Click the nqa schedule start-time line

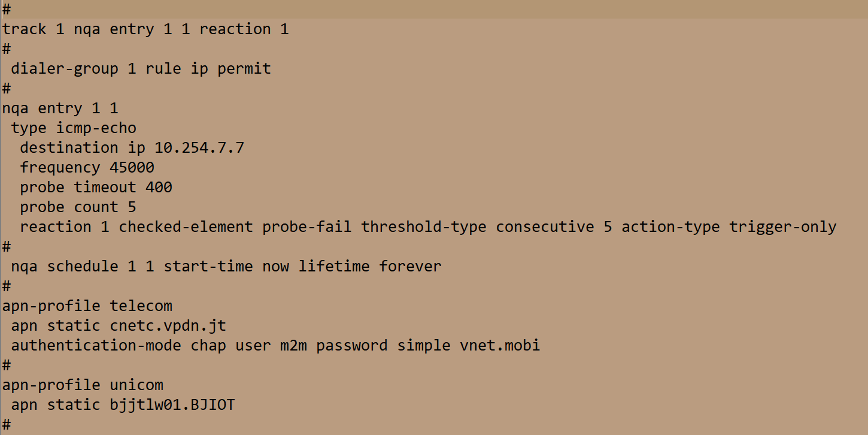(x=226, y=267)
